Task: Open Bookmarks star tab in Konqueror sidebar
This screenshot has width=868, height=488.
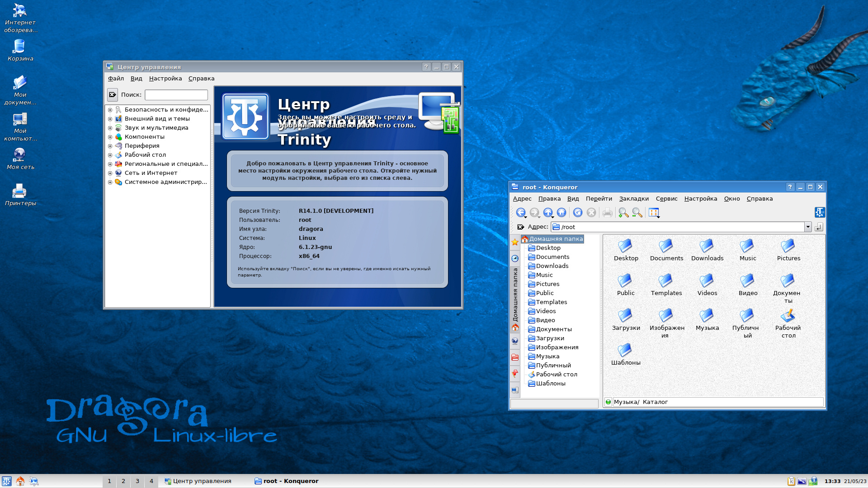Action: click(x=515, y=242)
